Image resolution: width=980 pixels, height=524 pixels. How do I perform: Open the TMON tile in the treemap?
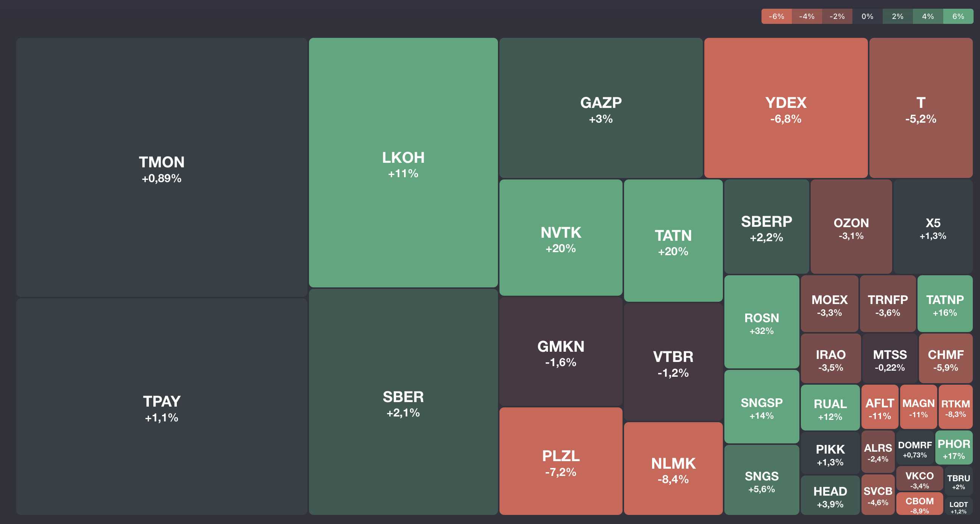(x=162, y=167)
